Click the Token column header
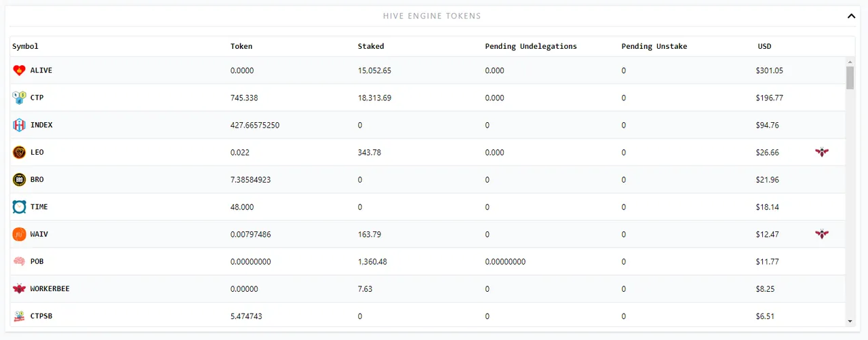Image resolution: width=868 pixels, height=340 pixels. pyautogui.click(x=241, y=46)
